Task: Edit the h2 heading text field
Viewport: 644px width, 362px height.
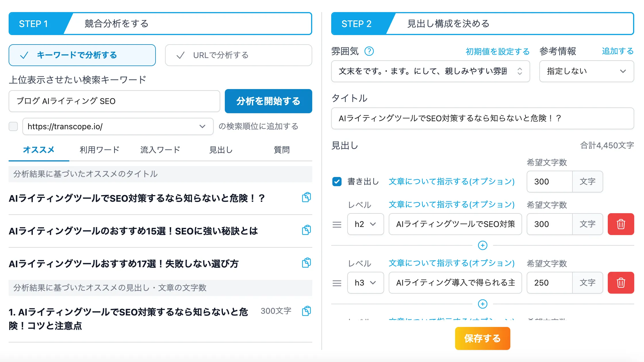Action: pyautogui.click(x=455, y=224)
